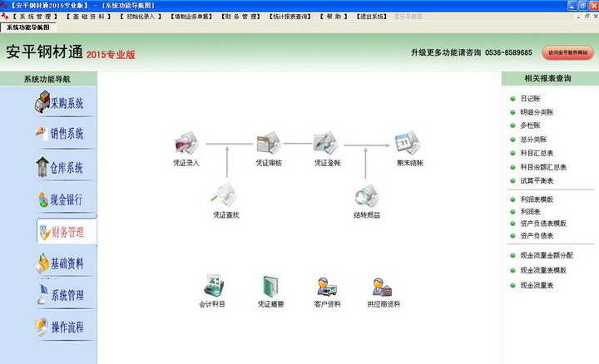599x364 pixels.
Task: Select 财务管理 in the navigation sidebar
Action: [x=67, y=231]
